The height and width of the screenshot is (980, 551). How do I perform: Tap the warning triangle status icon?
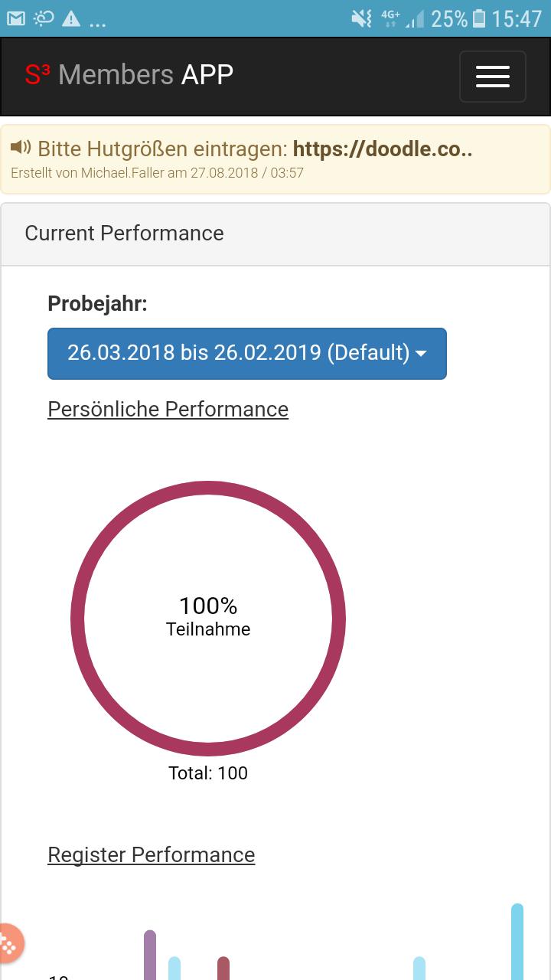(x=71, y=18)
